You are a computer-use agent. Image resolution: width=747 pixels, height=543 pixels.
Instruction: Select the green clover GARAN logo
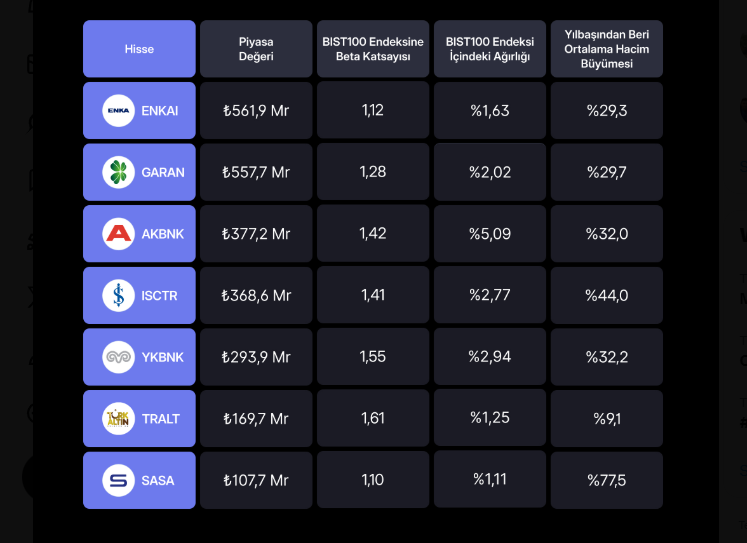(118, 172)
